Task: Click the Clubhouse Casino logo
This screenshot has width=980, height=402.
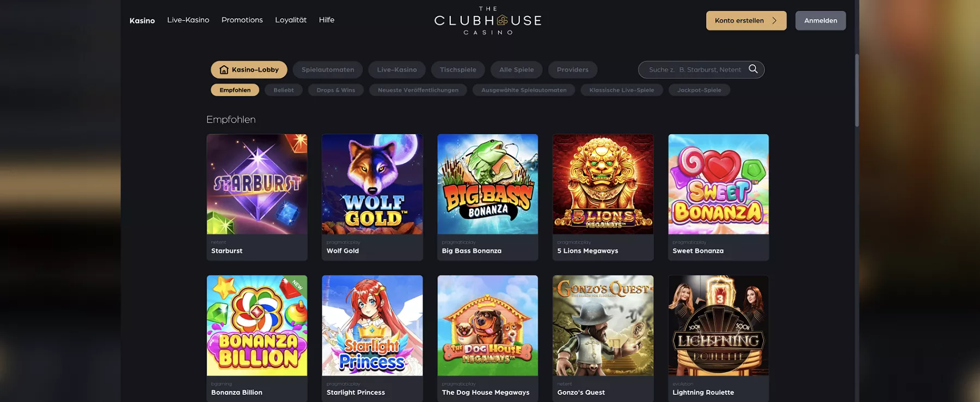Action: pyautogui.click(x=488, y=21)
